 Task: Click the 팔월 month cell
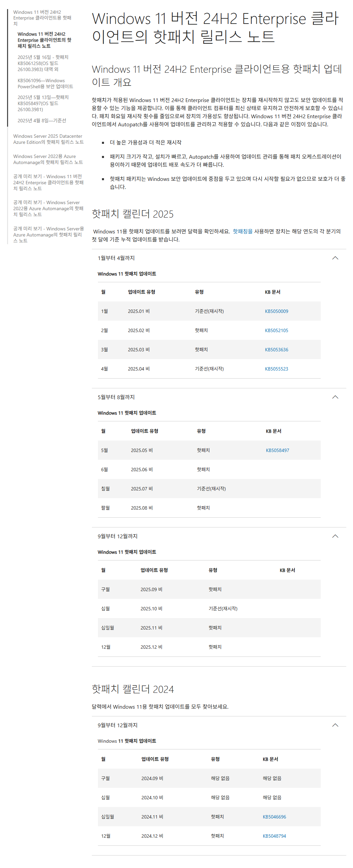point(105,508)
